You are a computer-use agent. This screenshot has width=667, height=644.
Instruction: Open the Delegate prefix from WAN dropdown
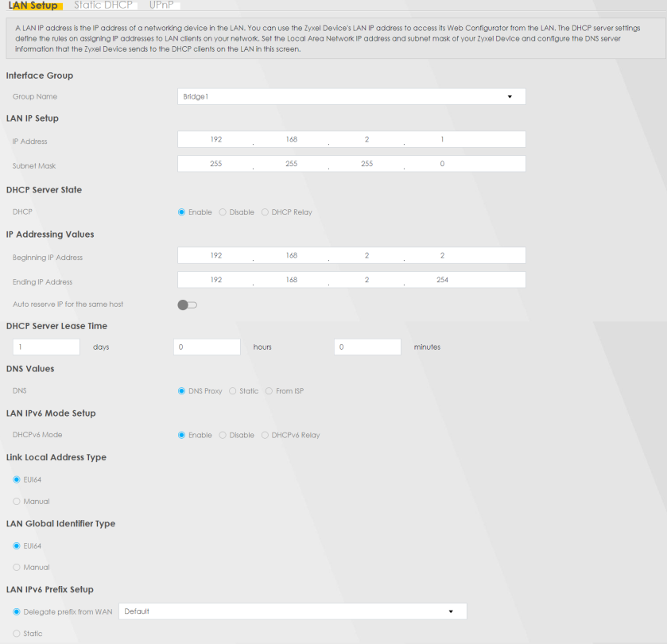292,611
